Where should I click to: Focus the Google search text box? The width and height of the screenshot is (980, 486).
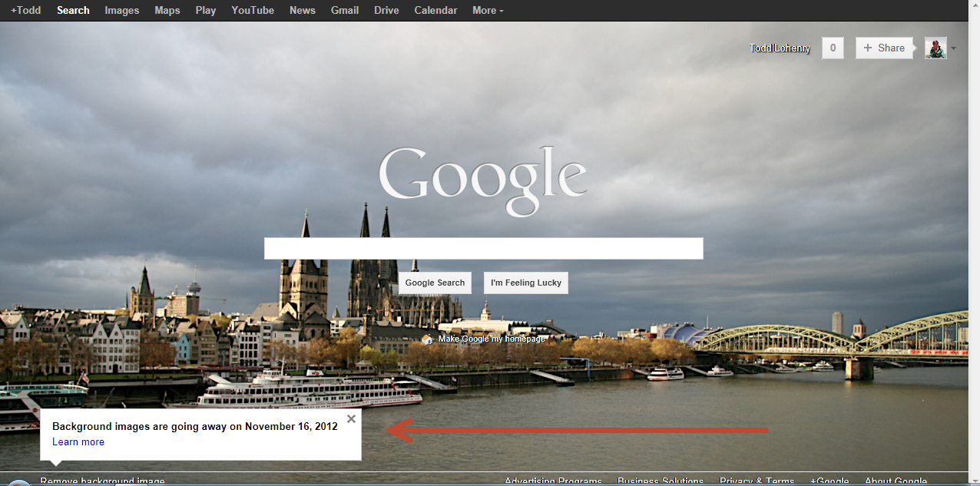[483, 249]
